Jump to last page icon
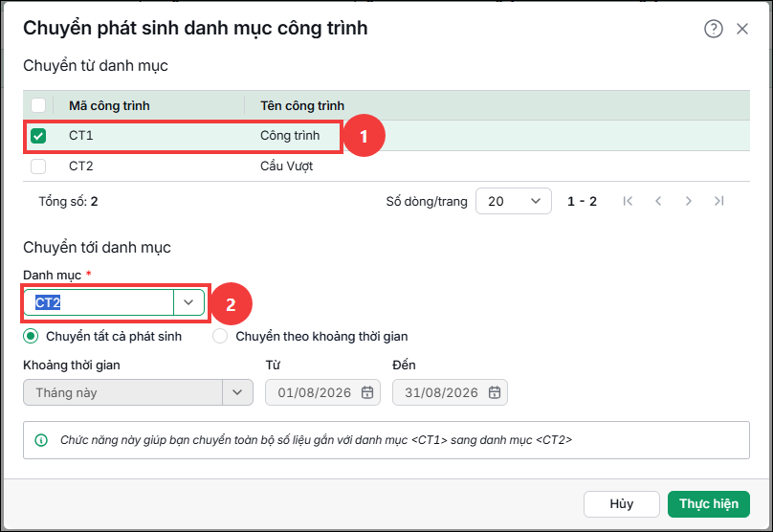The height and width of the screenshot is (532, 773). pos(718,201)
